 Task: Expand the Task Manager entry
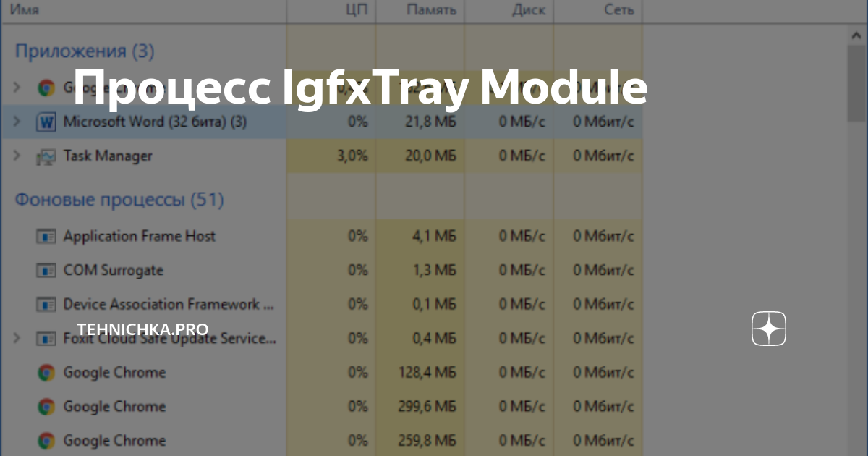(x=17, y=156)
